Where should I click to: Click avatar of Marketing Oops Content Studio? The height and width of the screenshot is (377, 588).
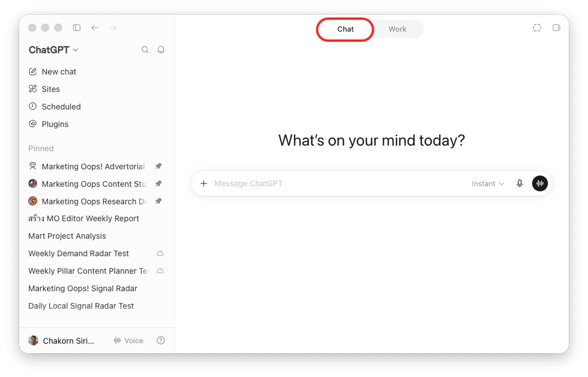33,183
